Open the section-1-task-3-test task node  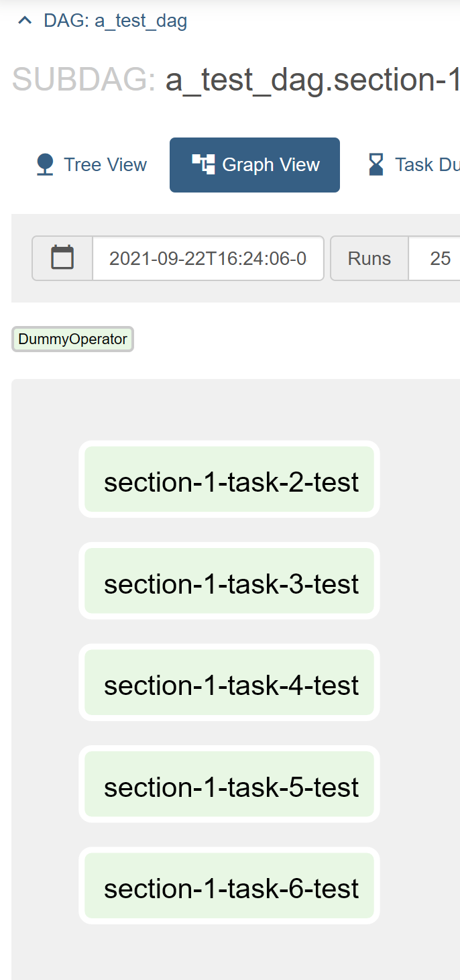coord(229,582)
